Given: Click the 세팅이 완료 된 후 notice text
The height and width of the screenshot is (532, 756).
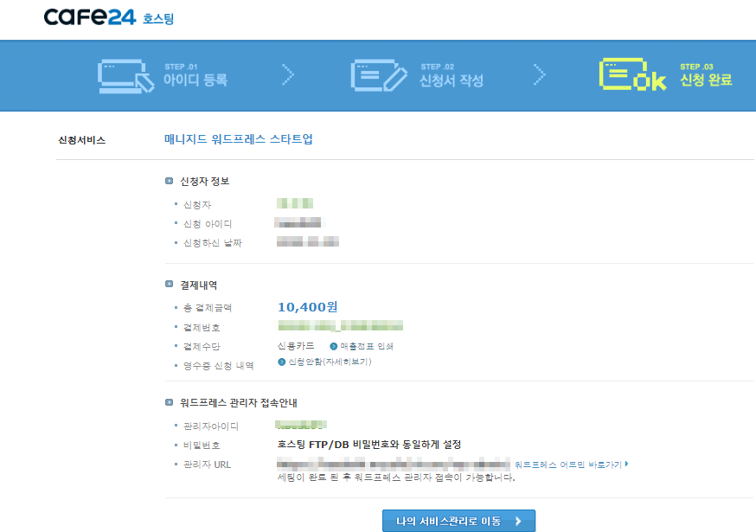Looking at the screenshot, I should tap(396, 478).
